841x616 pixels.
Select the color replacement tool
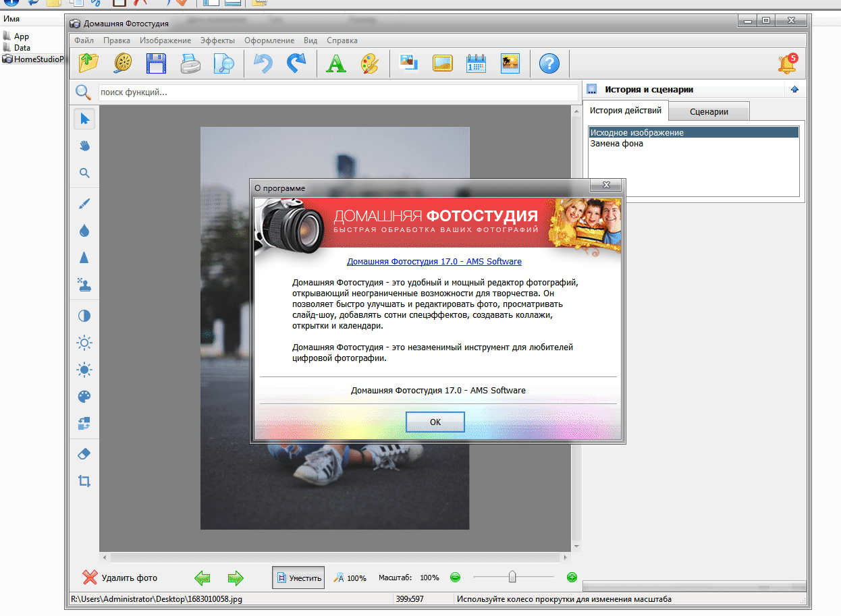[84, 424]
